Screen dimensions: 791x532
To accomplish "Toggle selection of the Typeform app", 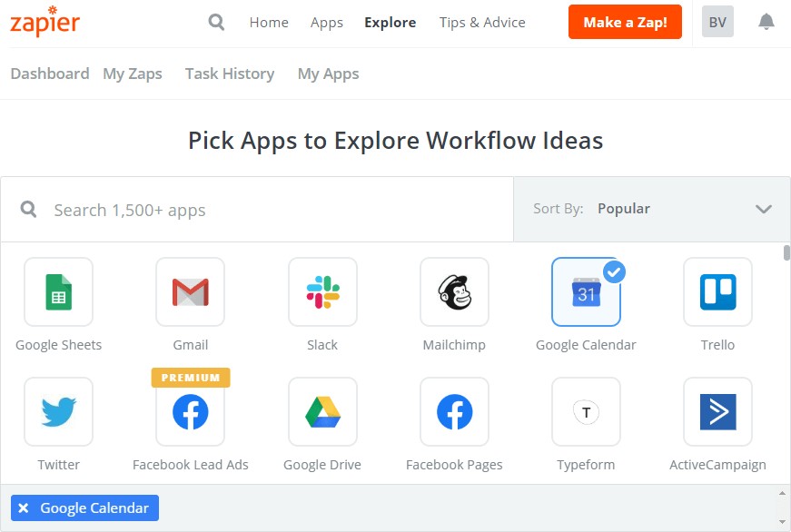I will 586,412.
